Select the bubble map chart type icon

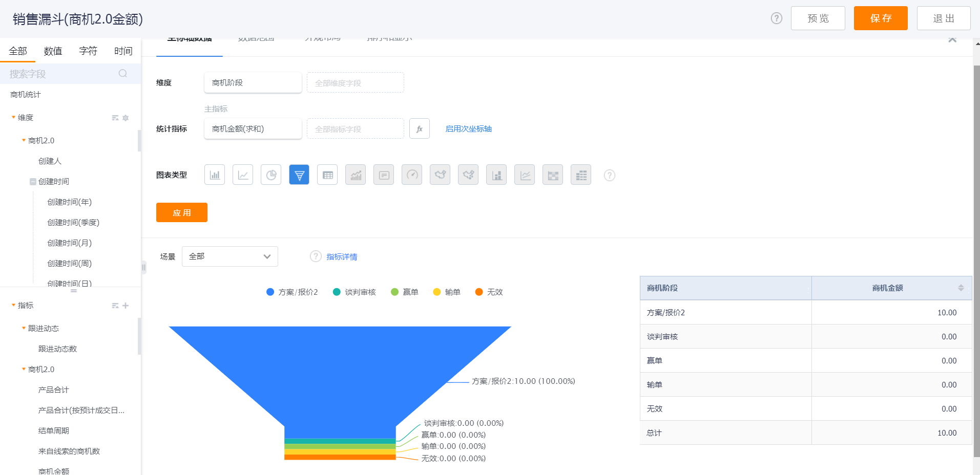pos(468,175)
